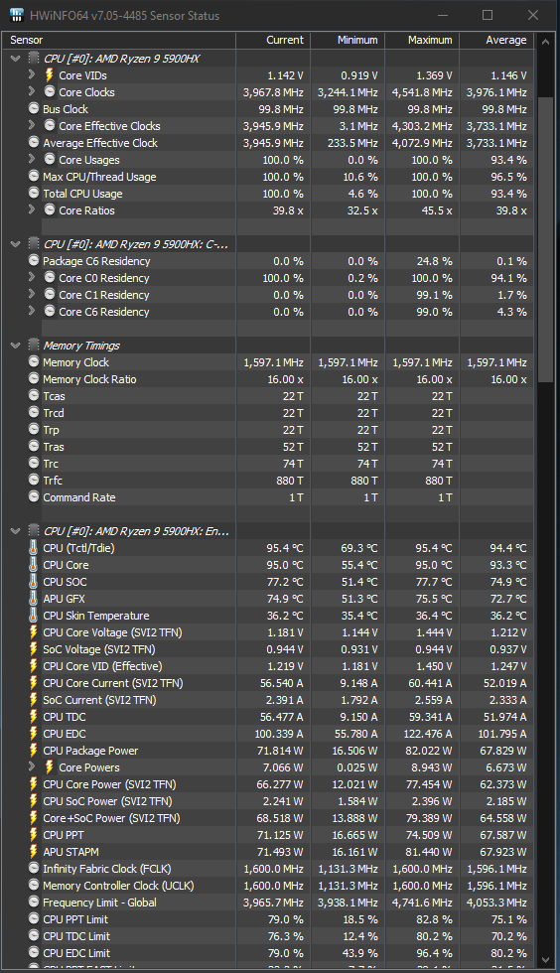Click the scrollbar down arrow

[x=545, y=961]
